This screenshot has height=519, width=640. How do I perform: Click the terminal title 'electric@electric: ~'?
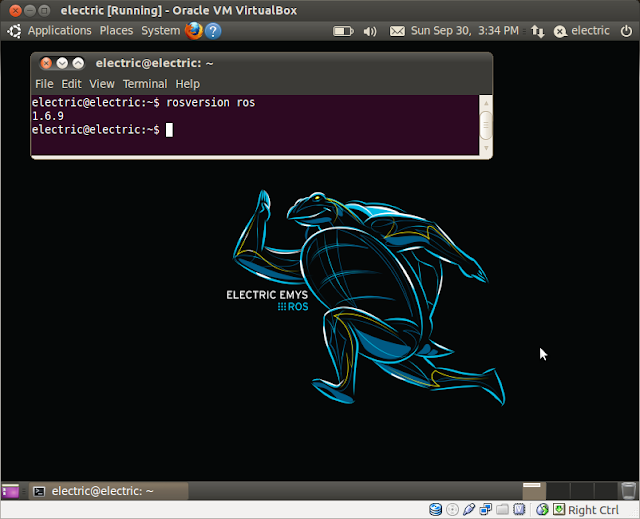click(x=154, y=63)
